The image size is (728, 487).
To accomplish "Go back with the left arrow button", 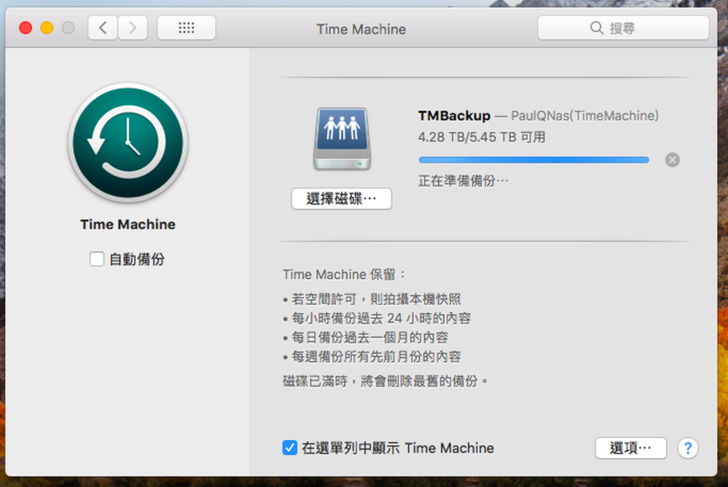I will pyautogui.click(x=103, y=28).
